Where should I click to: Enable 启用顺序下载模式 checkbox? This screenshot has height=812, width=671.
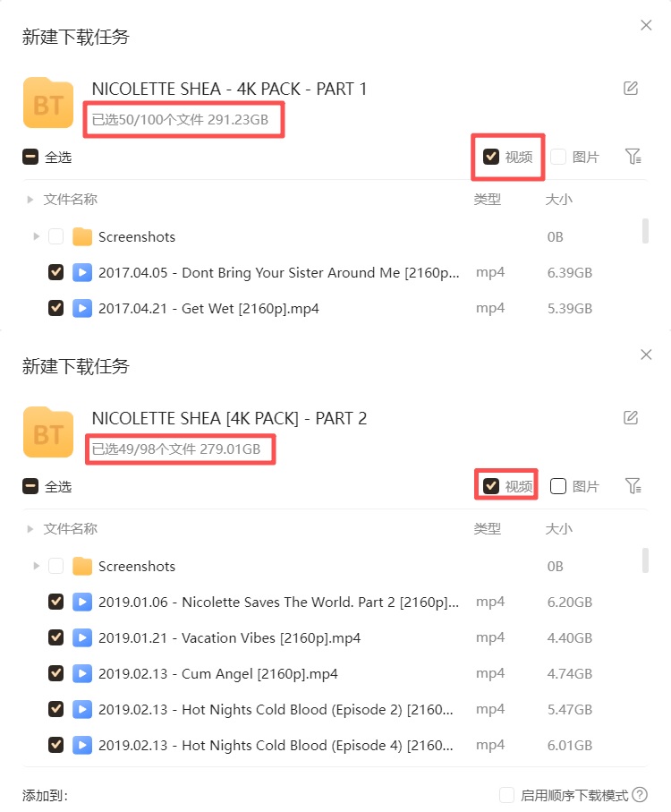[506, 794]
